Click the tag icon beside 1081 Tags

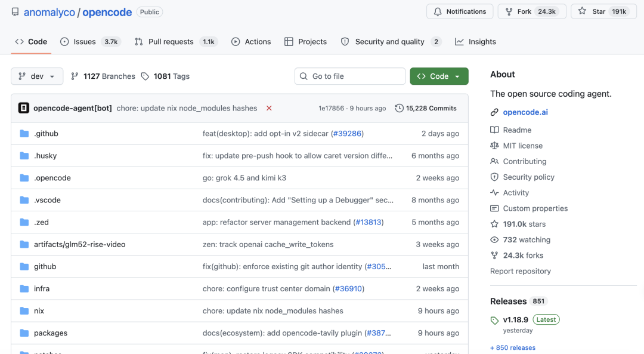point(145,76)
